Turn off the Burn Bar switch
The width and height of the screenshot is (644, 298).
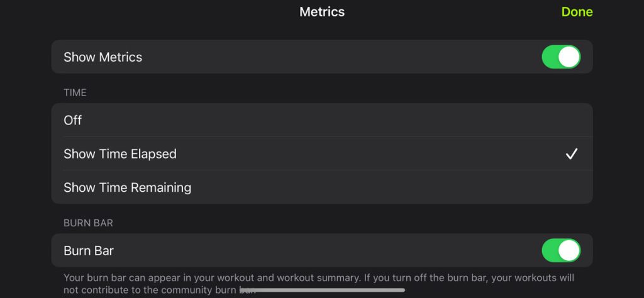click(560, 251)
